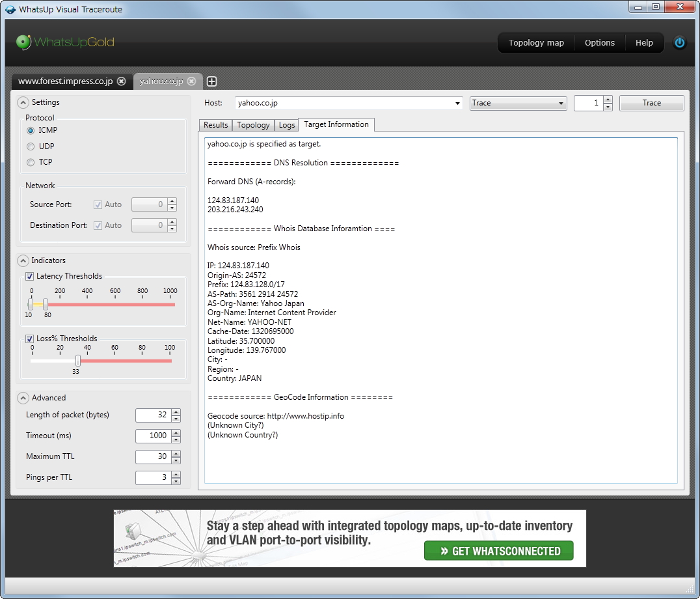This screenshot has height=599, width=700.
Task: Click the WhatsUpGold logo
Action: (x=65, y=42)
